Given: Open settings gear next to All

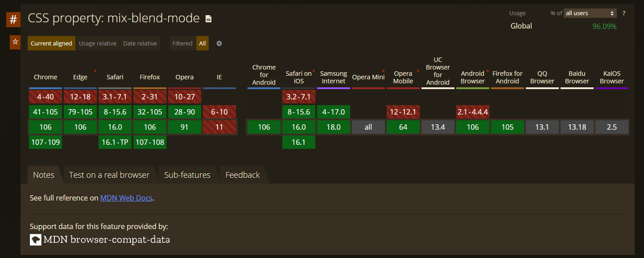Looking at the screenshot, I should click(x=219, y=43).
